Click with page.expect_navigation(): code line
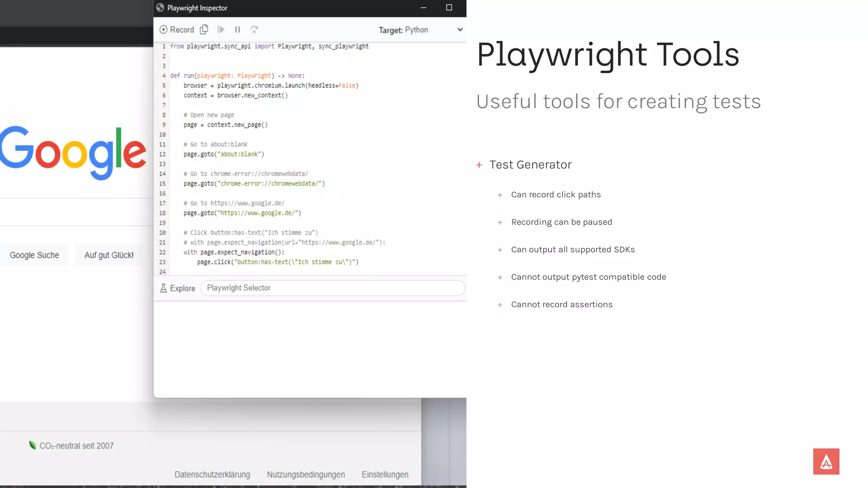868x488 pixels. pos(234,252)
